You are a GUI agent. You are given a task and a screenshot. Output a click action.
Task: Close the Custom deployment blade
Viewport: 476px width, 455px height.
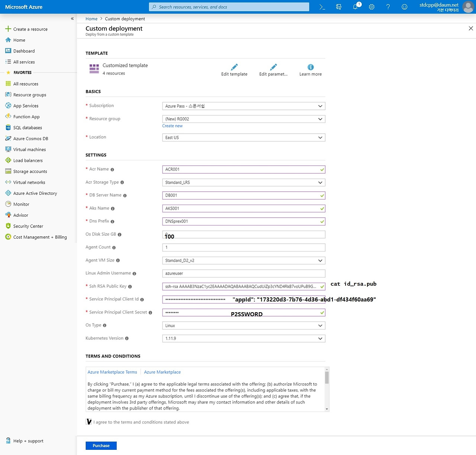[x=471, y=28]
